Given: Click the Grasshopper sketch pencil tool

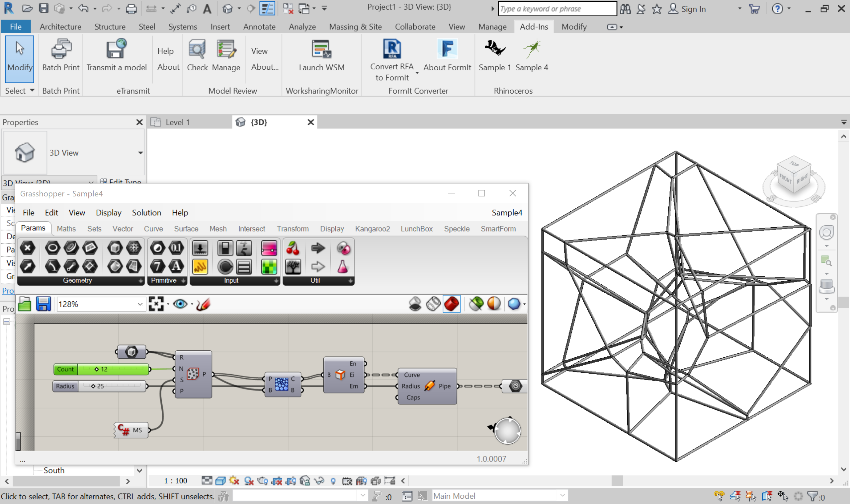Looking at the screenshot, I should (203, 304).
